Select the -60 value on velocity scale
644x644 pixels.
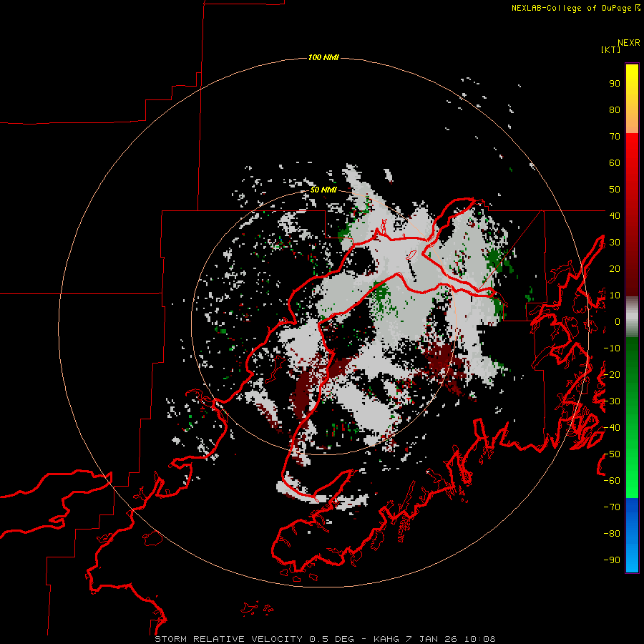click(612, 481)
